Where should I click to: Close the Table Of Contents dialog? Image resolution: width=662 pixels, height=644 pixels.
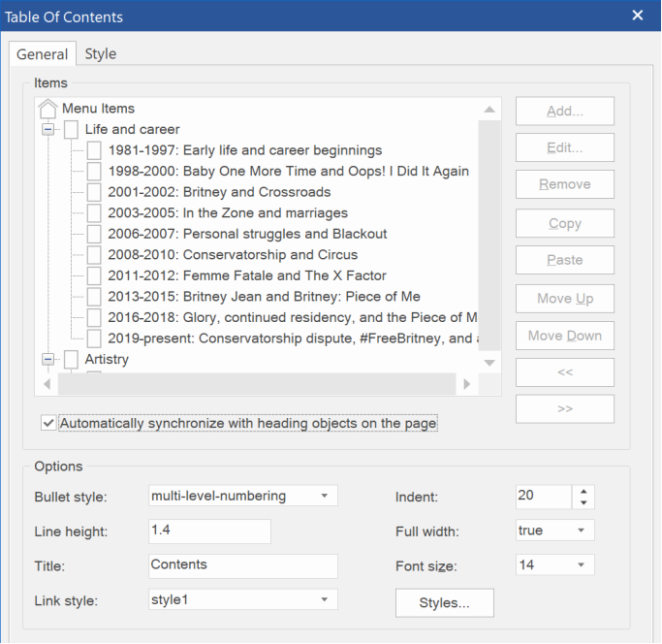(638, 16)
